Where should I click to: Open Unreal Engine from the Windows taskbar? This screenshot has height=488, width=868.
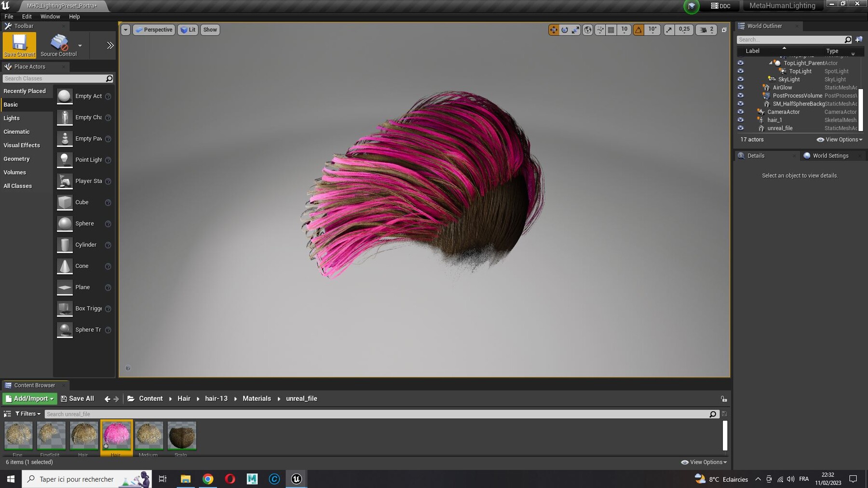point(296,479)
